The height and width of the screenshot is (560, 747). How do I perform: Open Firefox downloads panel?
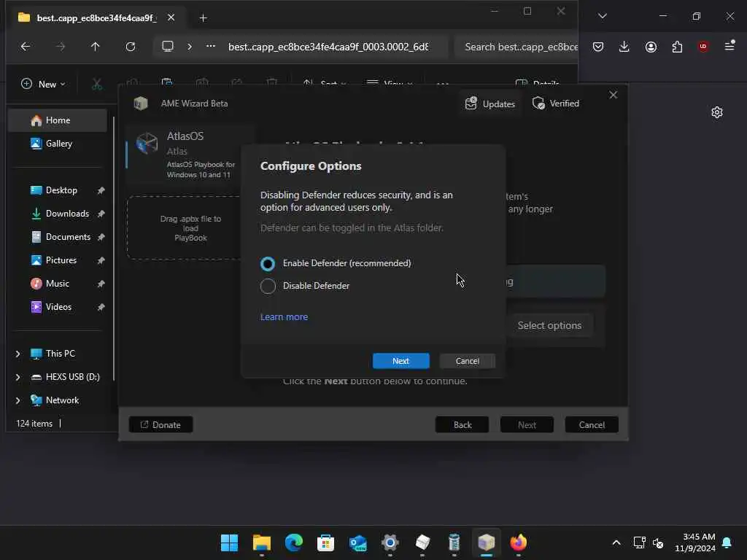(624, 47)
